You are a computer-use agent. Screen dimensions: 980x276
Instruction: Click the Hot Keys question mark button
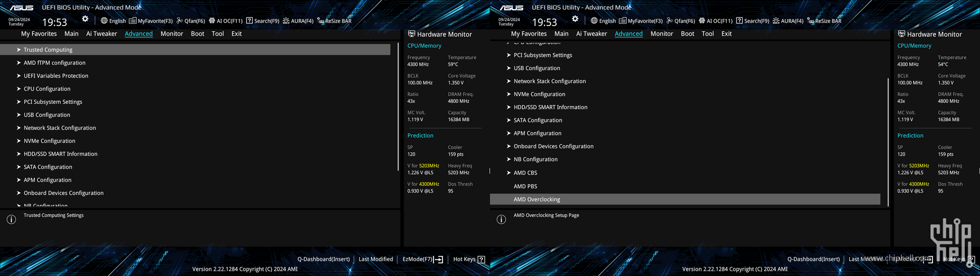coord(481,259)
